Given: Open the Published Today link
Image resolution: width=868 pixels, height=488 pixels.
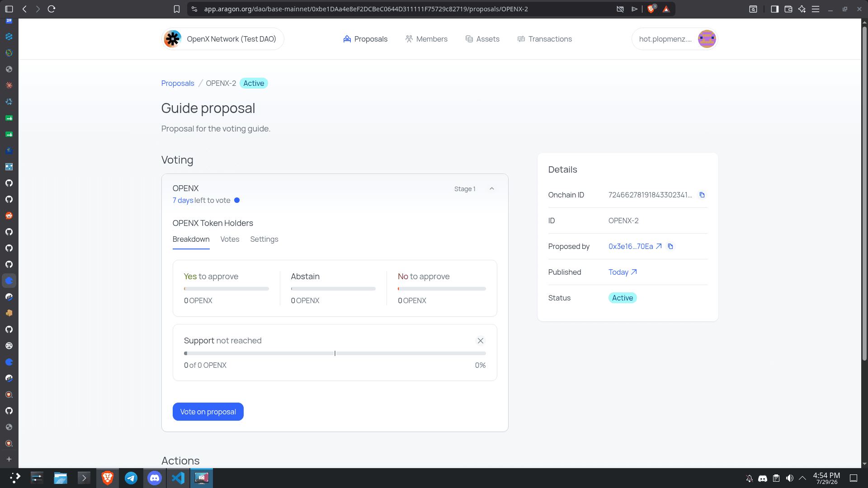Looking at the screenshot, I should pyautogui.click(x=623, y=272).
